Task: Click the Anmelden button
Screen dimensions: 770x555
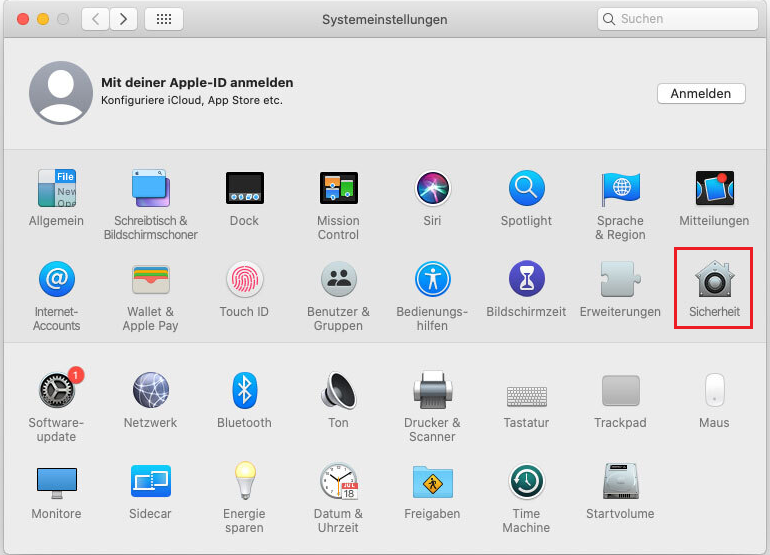Action: click(x=700, y=93)
